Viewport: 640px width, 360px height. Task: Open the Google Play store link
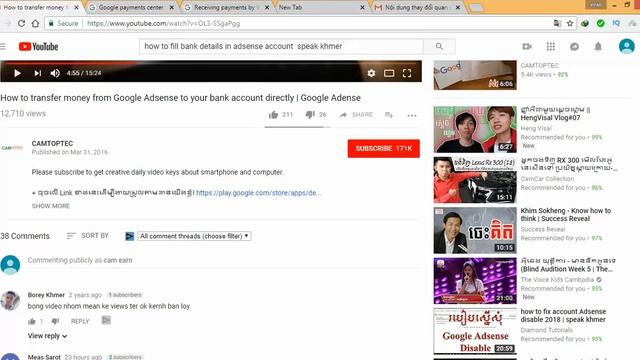point(258,193)
